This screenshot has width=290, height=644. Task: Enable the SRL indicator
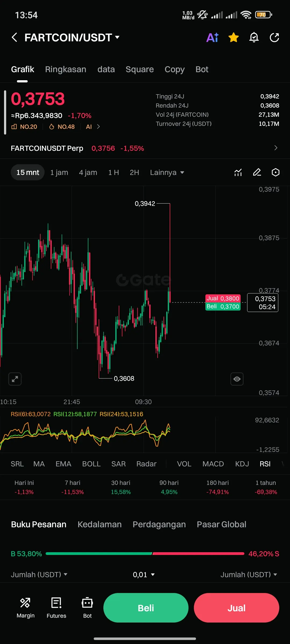point(17,464)
